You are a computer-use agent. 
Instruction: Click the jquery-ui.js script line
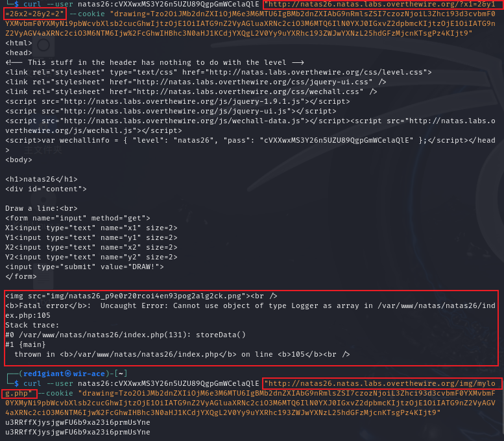point(171,111)
